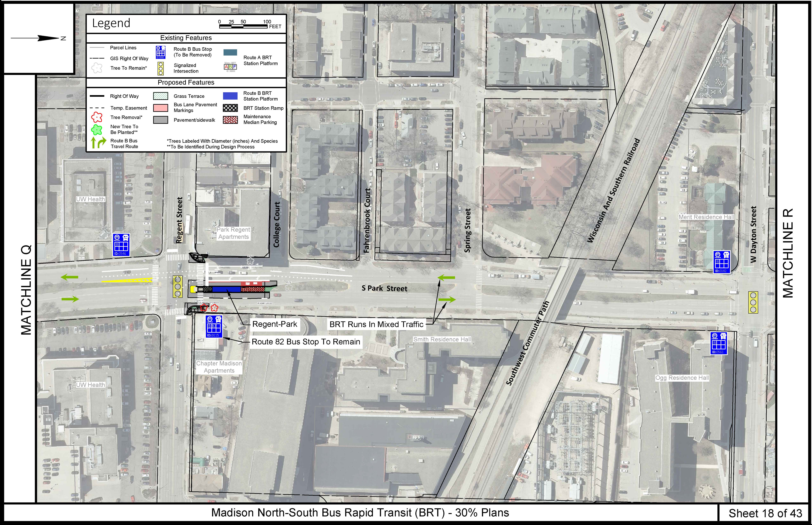The height and width of the screenshot is (525, 812).
Task: Click Route 82 Bus Stop To Remain label
Action: (x=306, y=342)
